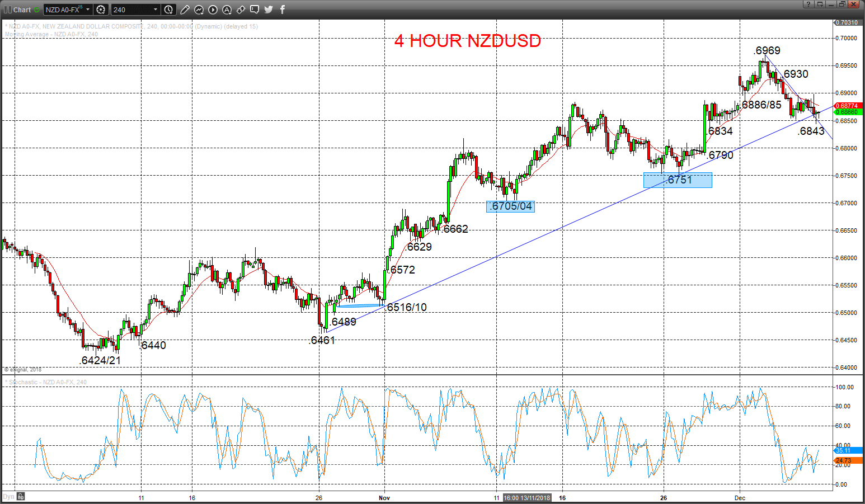The image size is (865, 504).
Task: Click the red 0.68774 moving average marker
Action: (848, 106)
